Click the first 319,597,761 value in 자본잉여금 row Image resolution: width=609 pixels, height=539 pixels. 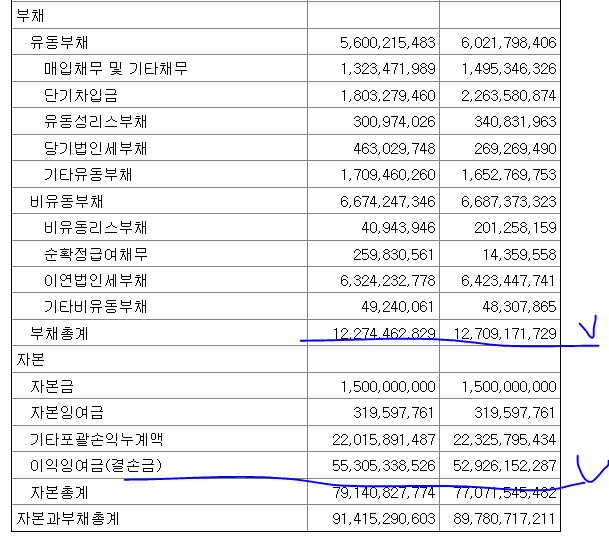[393, 412]
